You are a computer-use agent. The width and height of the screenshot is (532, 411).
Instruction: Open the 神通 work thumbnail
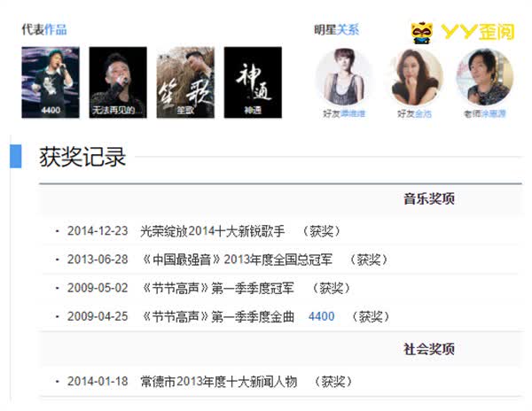253,82
